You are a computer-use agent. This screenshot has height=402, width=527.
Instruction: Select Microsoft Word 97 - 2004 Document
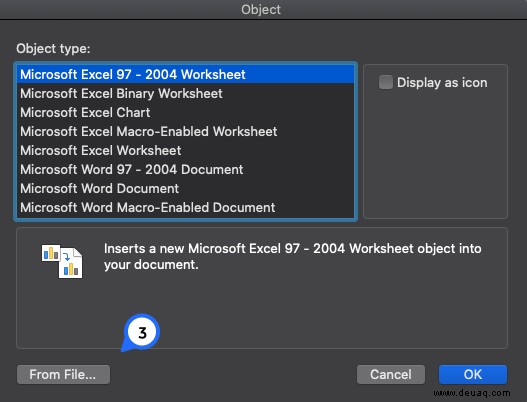(185, 169)
